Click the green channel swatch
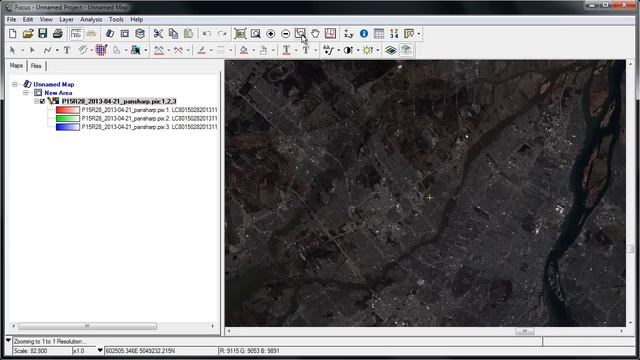 pos(68,118)
